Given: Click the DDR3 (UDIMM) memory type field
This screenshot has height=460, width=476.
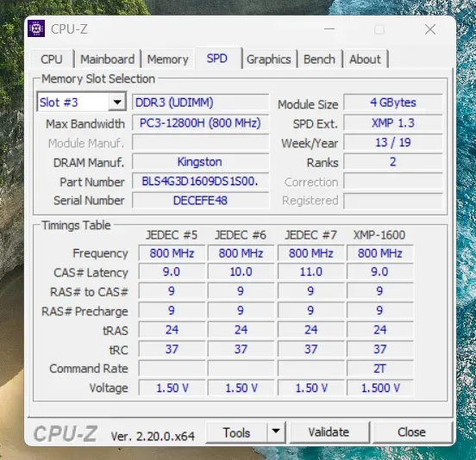Looking at the screenshot, I should click(x=200, y=103).
